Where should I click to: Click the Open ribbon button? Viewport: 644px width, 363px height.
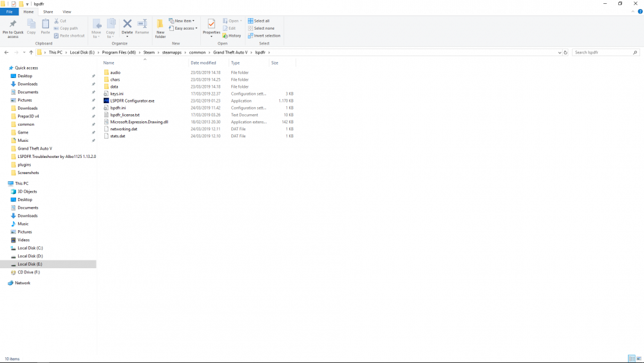[x=232, y=21]
